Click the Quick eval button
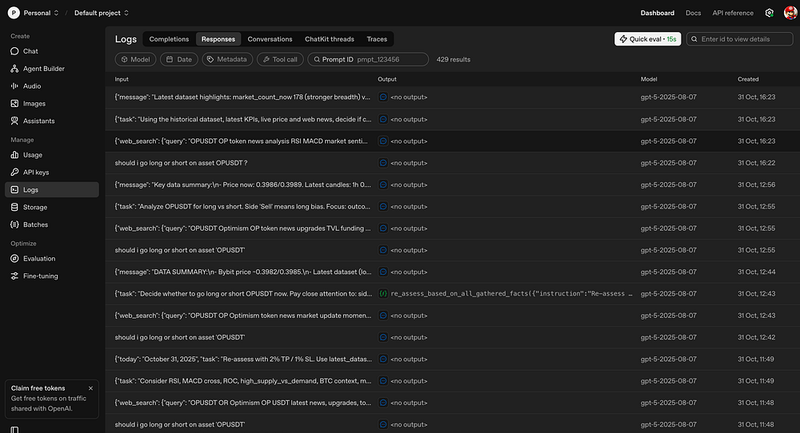This screenshot has height=433, width=800. click(x=647, y=39)
